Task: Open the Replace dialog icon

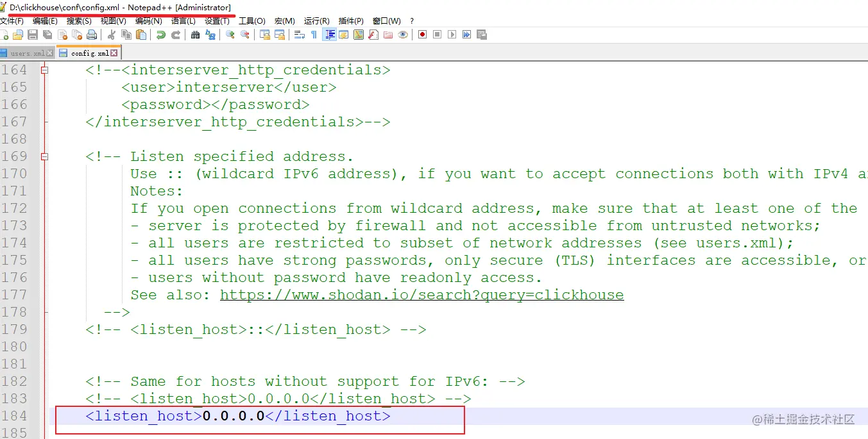Action: (x=210, y=35)
